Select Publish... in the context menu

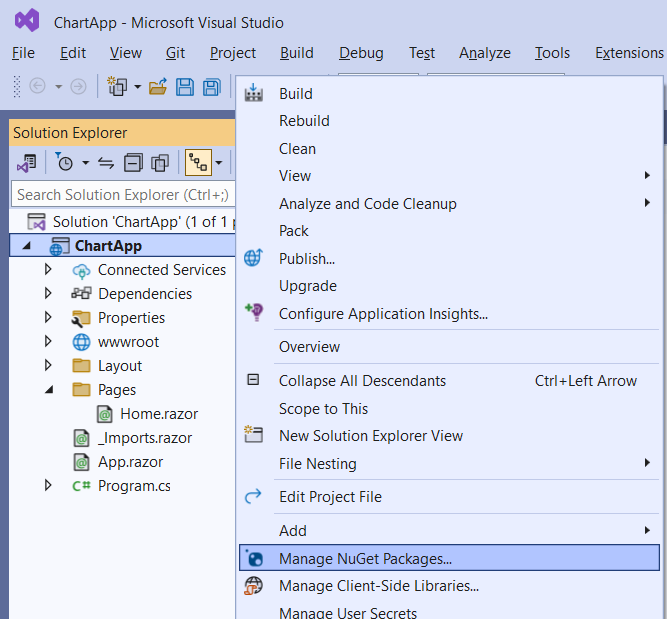pos(449,259)
